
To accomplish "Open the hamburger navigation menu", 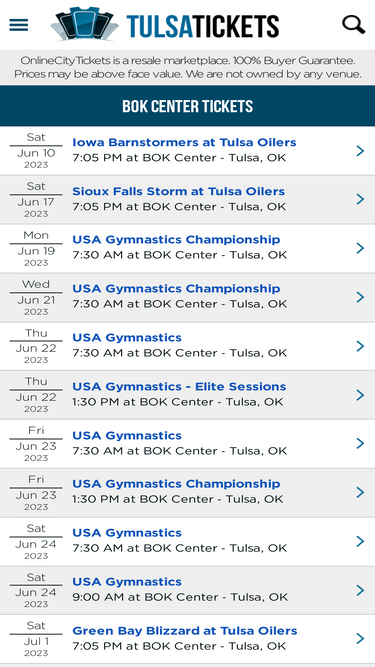I will 19,25.
